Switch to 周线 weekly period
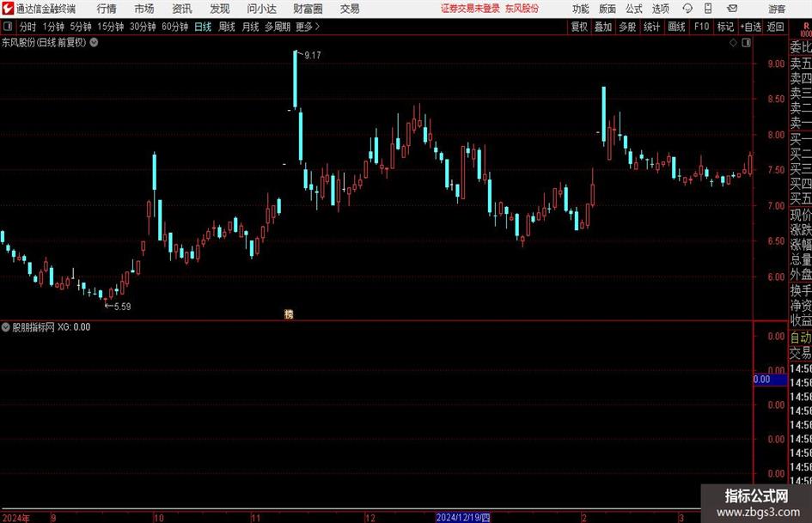 click(x=227, y=27)
